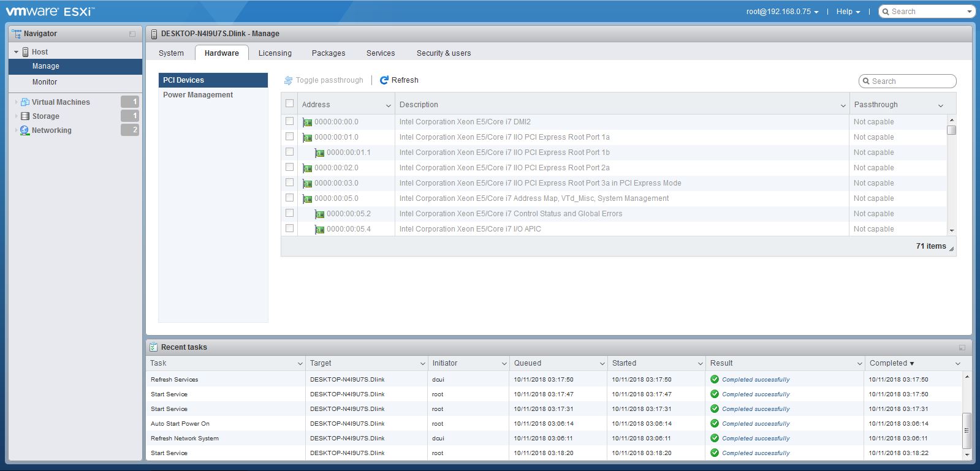
Task: Click the success icon for Refresh Network System
Action: (x=715, y=438)
